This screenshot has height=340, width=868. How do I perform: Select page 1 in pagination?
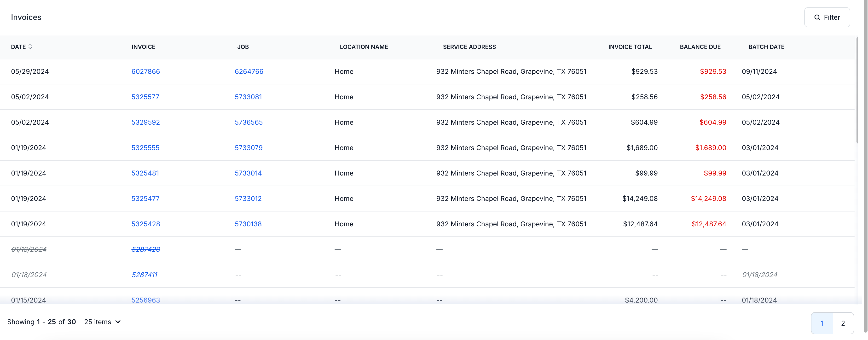click(x=822, y=323)
